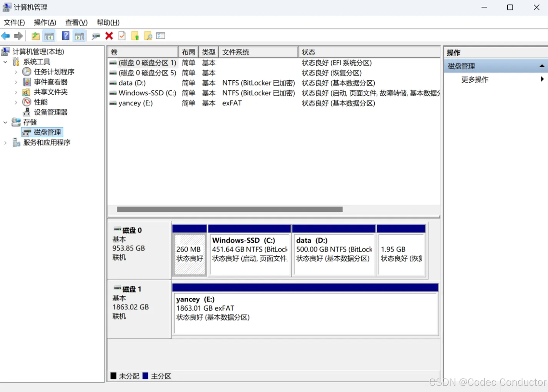Sort by the 卷 column header
Image resolution: width=548 pixels, height=392 pixels.
pyautogui.click(x=143, y=52)
